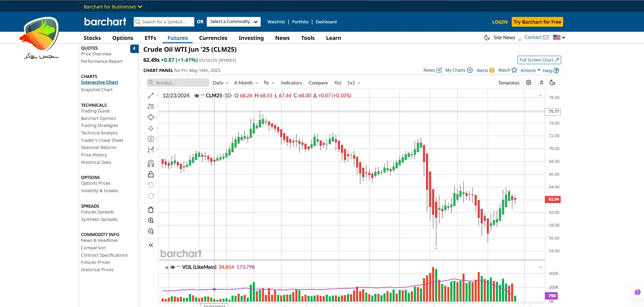The height and width of the screenshot is (307, 644).
Task: Open the Select a Commodity dropdown
Action: tap(233, 22)
